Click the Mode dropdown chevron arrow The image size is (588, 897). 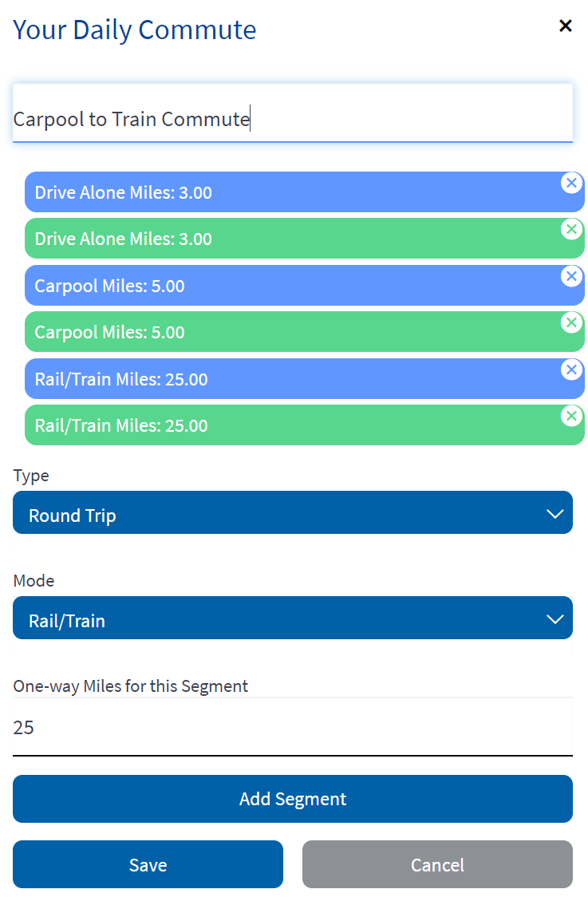554,619
